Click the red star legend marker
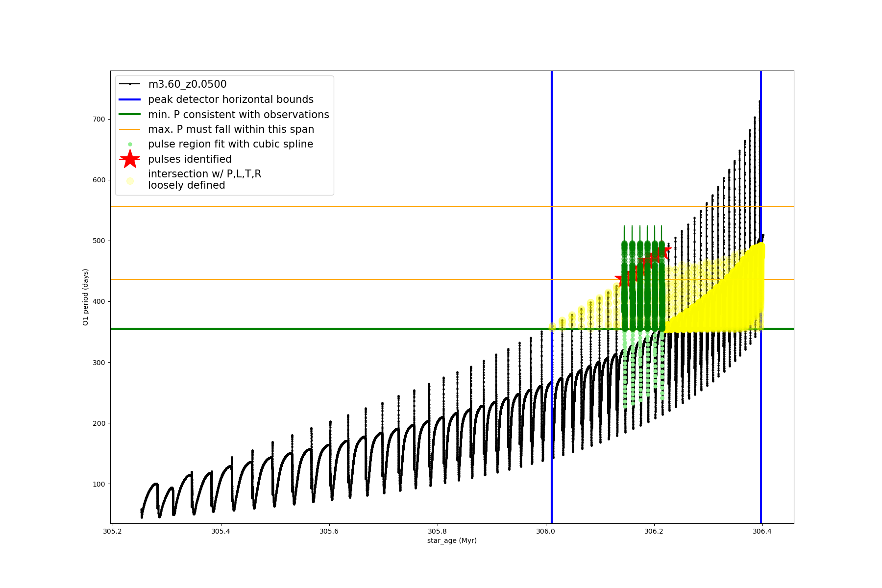Image resolution: width=882 pixels, height=588 pixels. coord(130,159)
